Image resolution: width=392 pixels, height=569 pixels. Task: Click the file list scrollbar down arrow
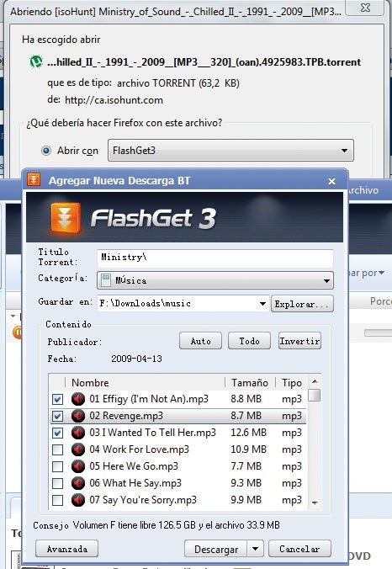315,503
